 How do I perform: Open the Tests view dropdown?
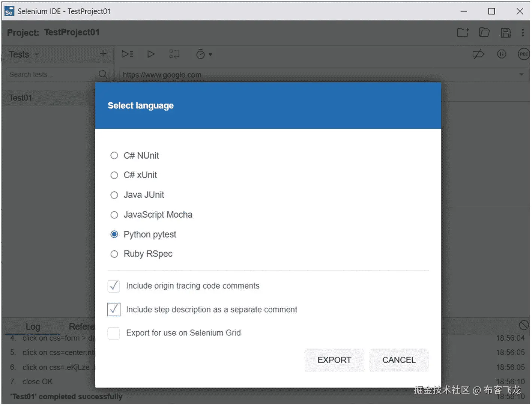click(24, 55)
